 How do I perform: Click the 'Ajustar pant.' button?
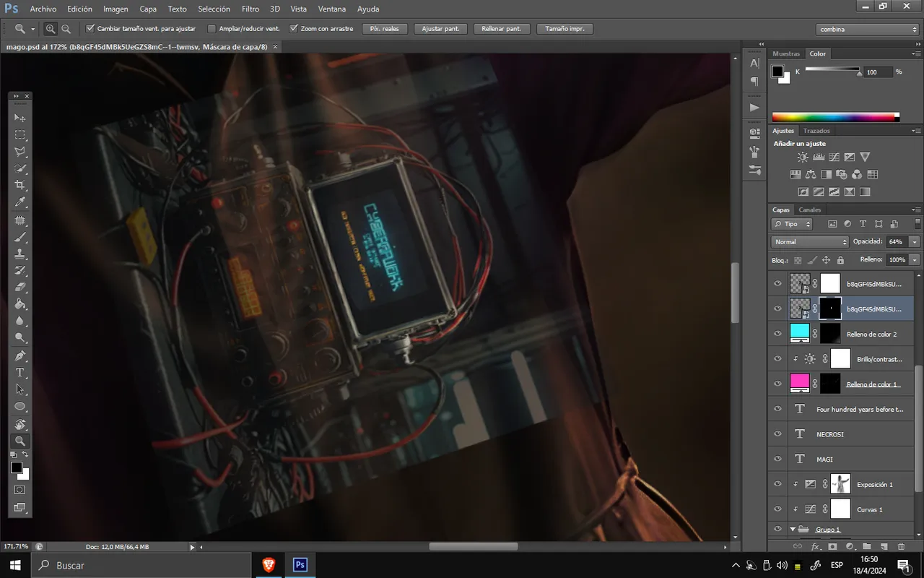[x=440, y=29]
